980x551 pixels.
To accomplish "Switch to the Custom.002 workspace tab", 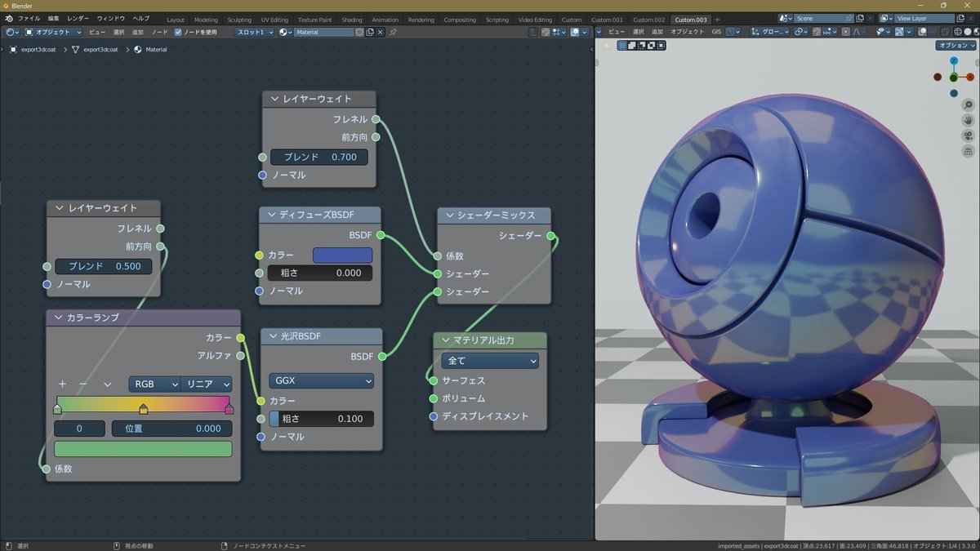I will (649, 19).
